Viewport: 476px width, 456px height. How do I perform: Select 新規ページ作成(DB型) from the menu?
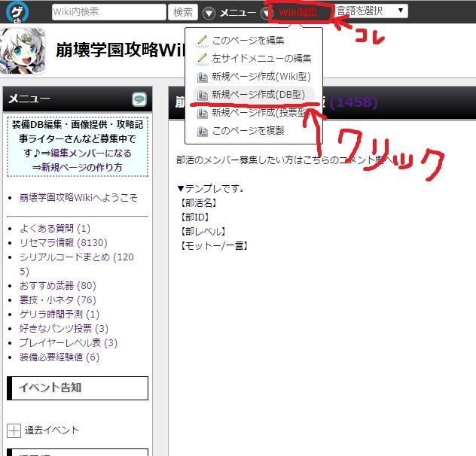point(258,95)
